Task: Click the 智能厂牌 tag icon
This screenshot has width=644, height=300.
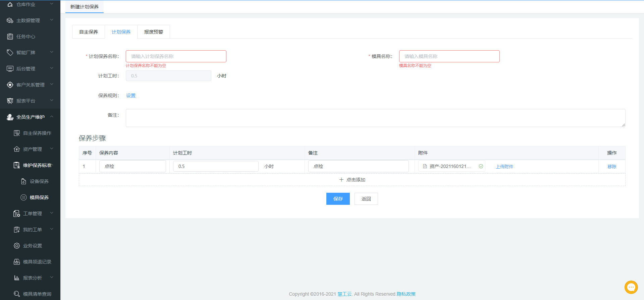Action: [10, 53]
